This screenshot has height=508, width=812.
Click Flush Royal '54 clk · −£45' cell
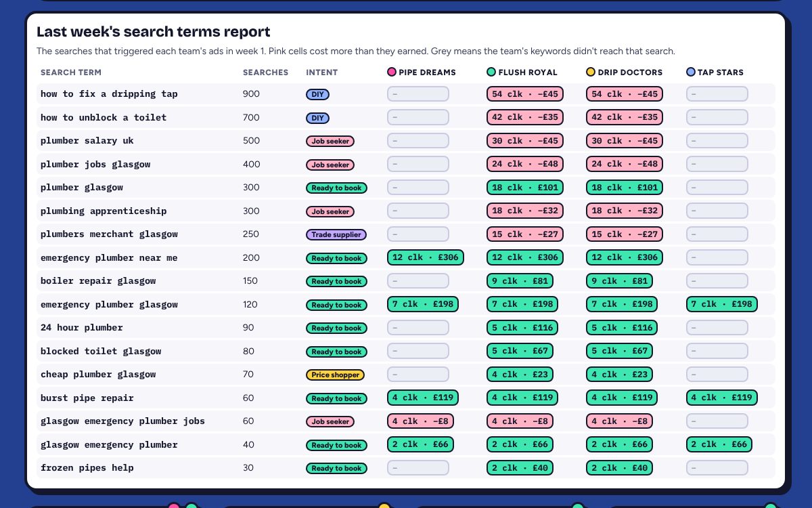click(525, 94)
